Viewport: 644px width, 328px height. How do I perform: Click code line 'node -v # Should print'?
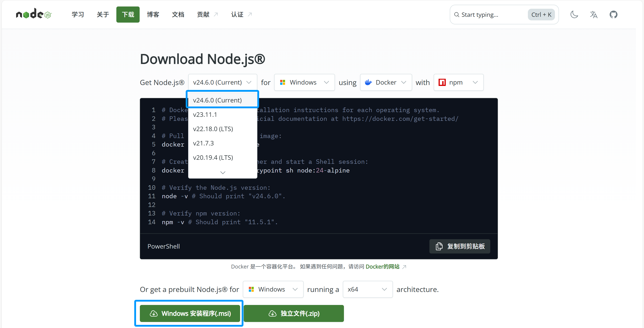point(224,196)
